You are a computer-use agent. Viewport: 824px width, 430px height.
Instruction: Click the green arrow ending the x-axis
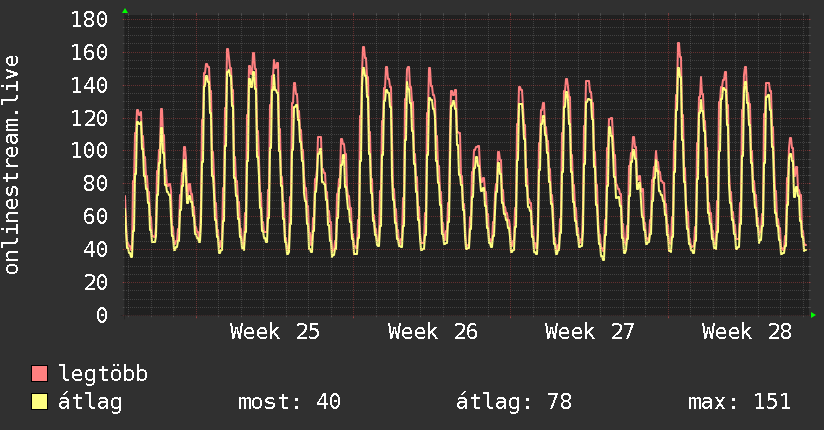(813, 315)
